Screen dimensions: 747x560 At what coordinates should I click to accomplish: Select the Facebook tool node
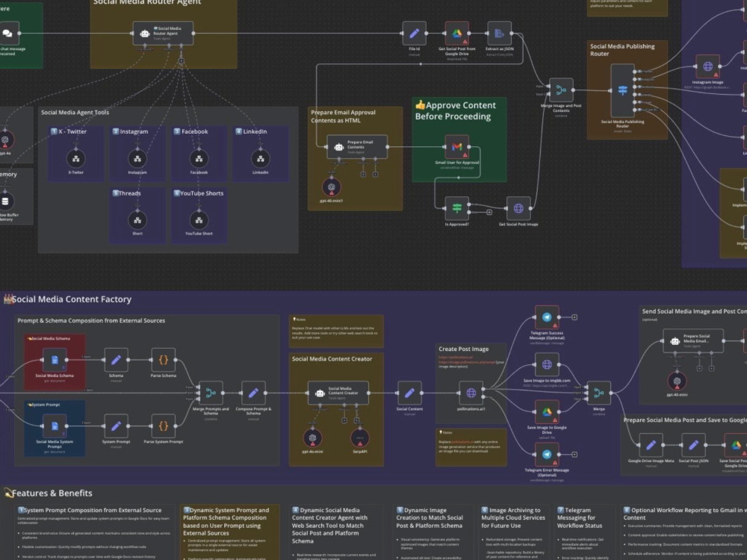[x=199, y=158]
